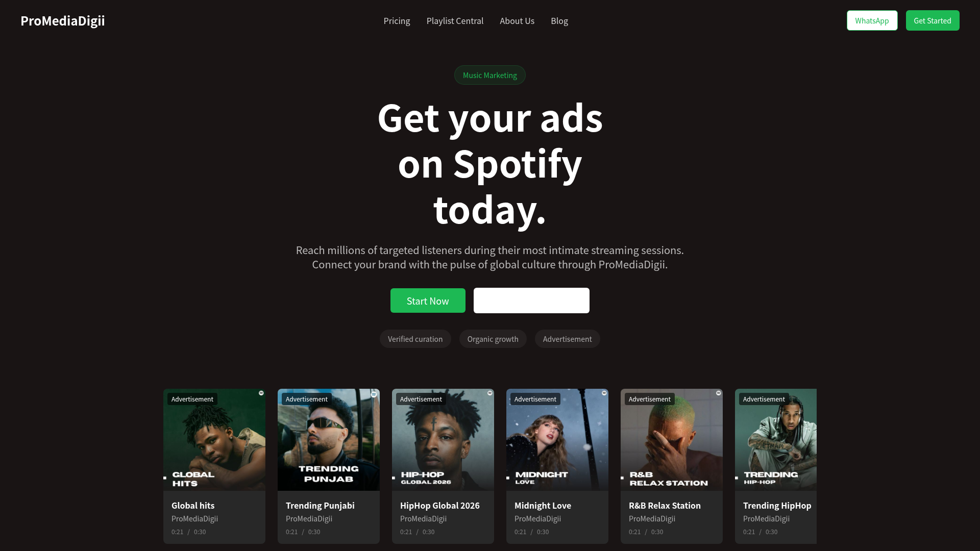980x551 pixels.
Task: Click the blank white button beside Start Now
Action: point(531,300)
